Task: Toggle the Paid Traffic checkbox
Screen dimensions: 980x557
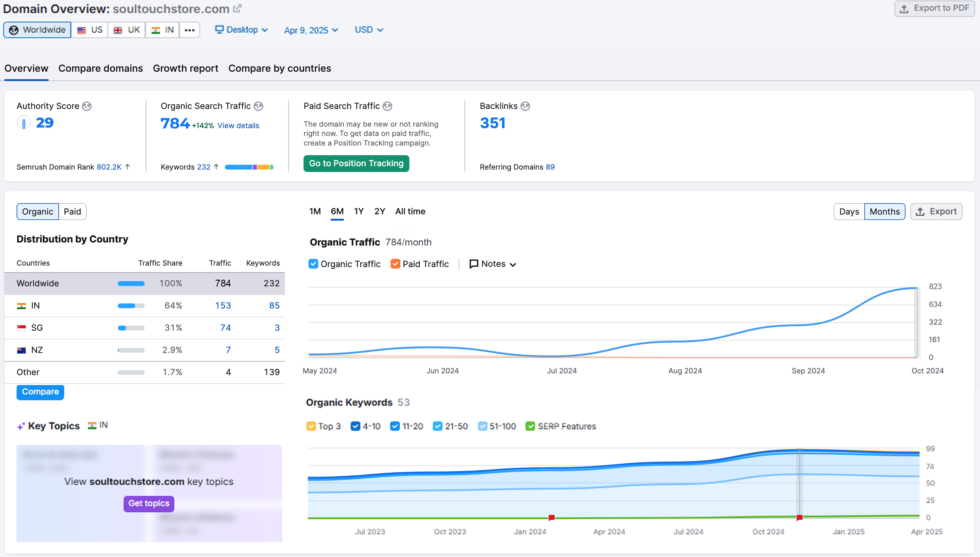Action: [x=395, y=264]
